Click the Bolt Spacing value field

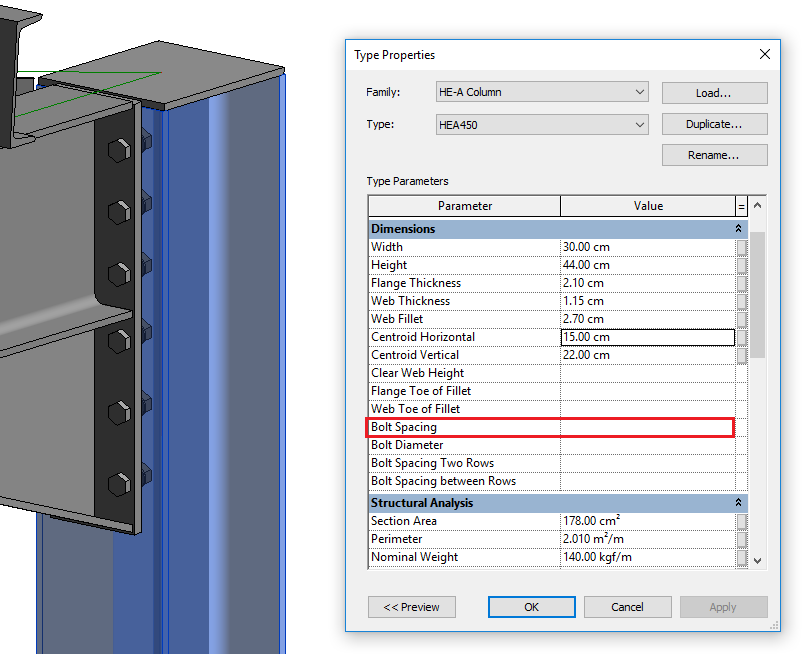(647, 428)
